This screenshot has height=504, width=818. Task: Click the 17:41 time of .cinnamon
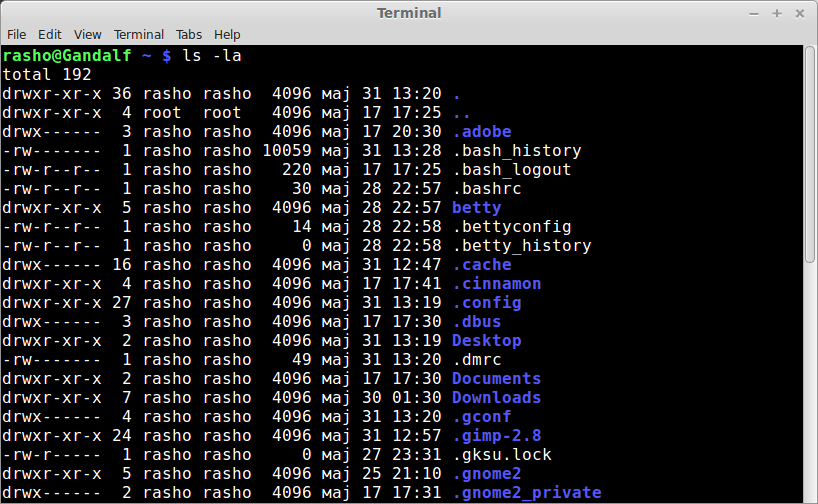[x=417, y=284]
